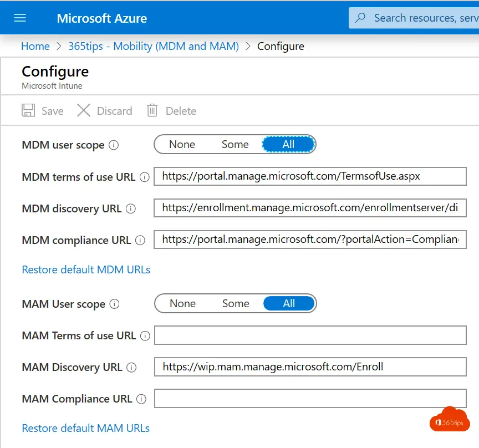Viewport: 479px width, 448px height.
Task: Set MDM user scope to None
Action: [x=182, y=144]
